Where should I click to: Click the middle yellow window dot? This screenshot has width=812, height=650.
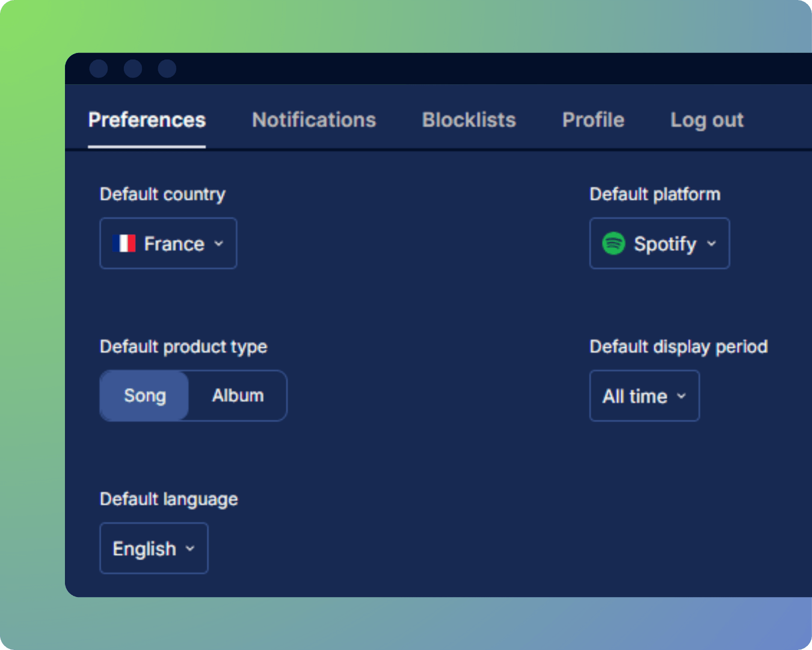132,68
